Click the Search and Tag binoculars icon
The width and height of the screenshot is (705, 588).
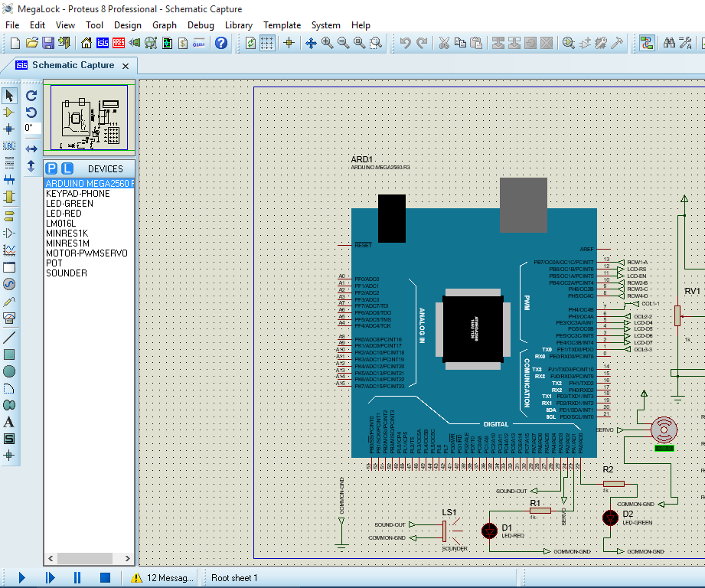tap(669, 43)
